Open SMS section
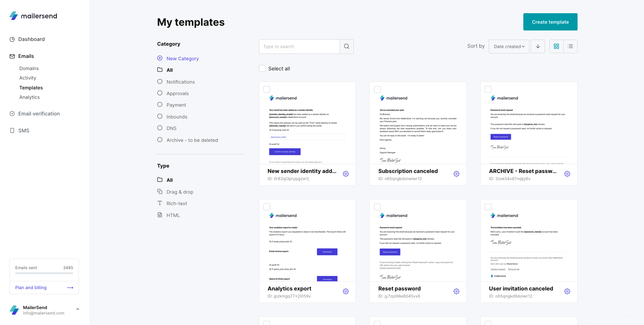644x325 pixels. (24, 131)
